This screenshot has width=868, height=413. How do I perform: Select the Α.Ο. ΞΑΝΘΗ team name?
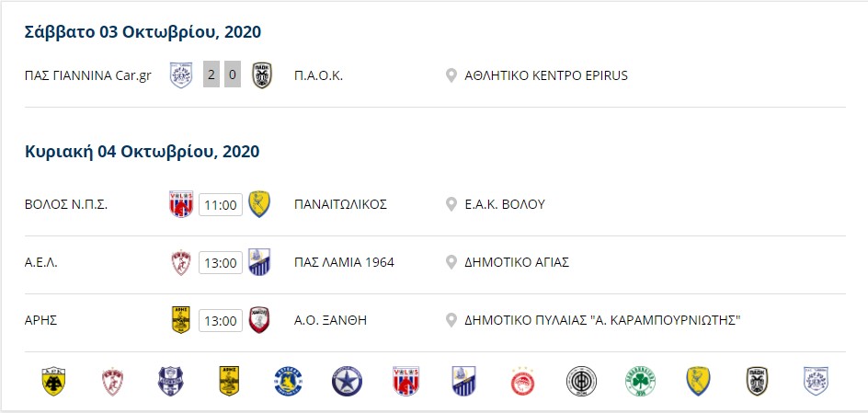pos(330,320)
